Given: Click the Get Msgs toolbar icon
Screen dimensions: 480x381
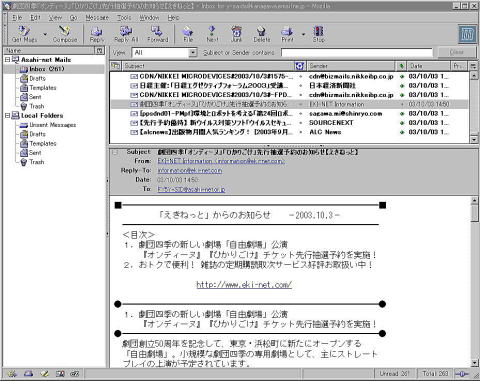Looking at the screenshot, I should pos(24,34).
